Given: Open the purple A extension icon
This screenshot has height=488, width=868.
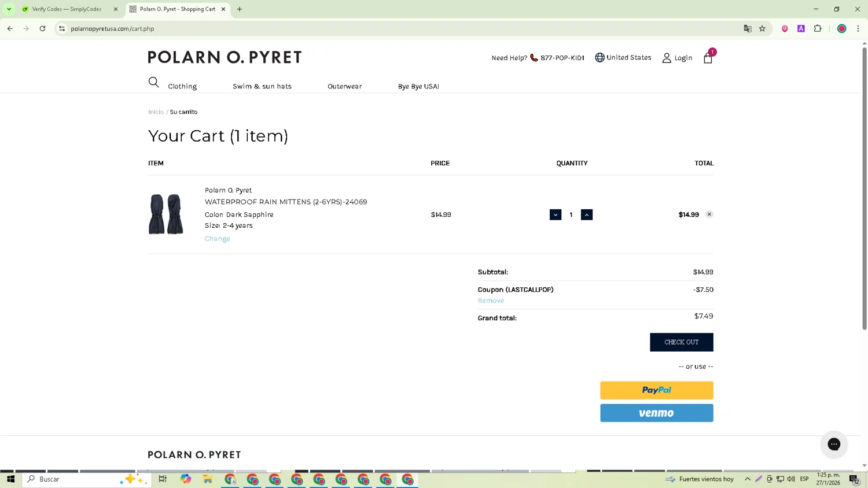Looking at the screenshot, I should click(801, 28).
